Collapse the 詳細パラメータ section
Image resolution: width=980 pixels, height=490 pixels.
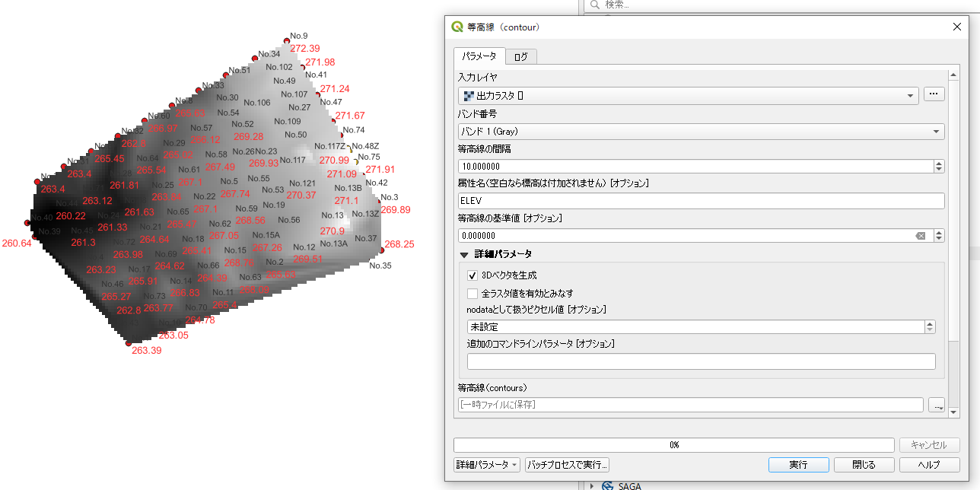pyautogui.click(x=464, y=254)
